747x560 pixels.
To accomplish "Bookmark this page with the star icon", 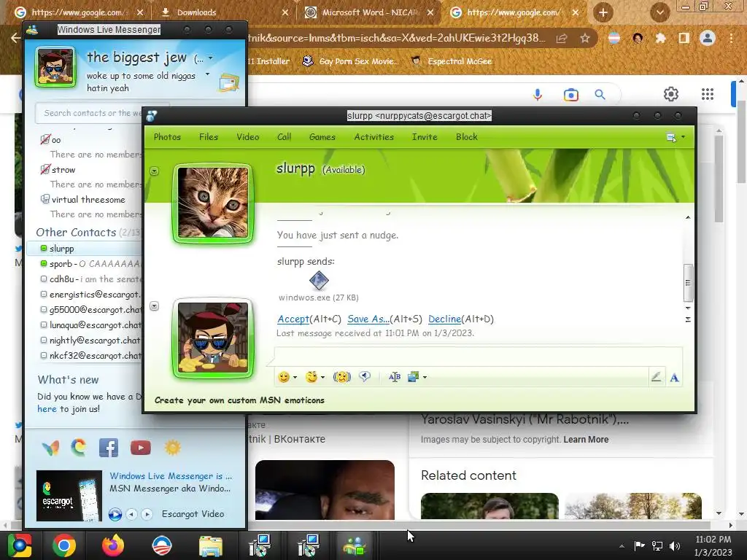I will click(x=585, y=38).
